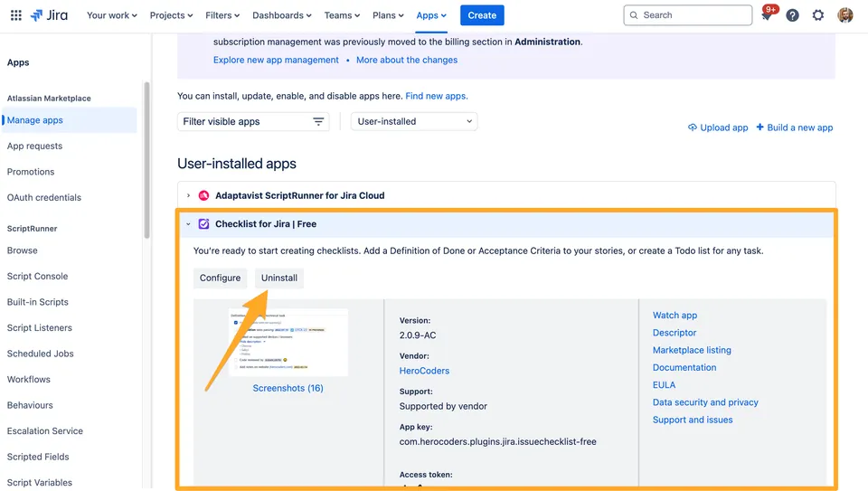
Task: Click the Checklist for Jira app icon
Action: [x=203, y=224]
